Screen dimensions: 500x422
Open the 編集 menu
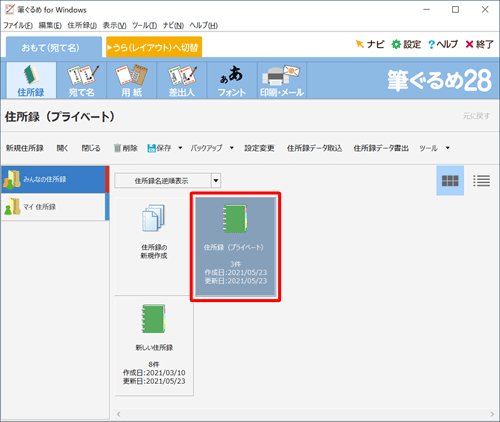(x=50, y=25)
